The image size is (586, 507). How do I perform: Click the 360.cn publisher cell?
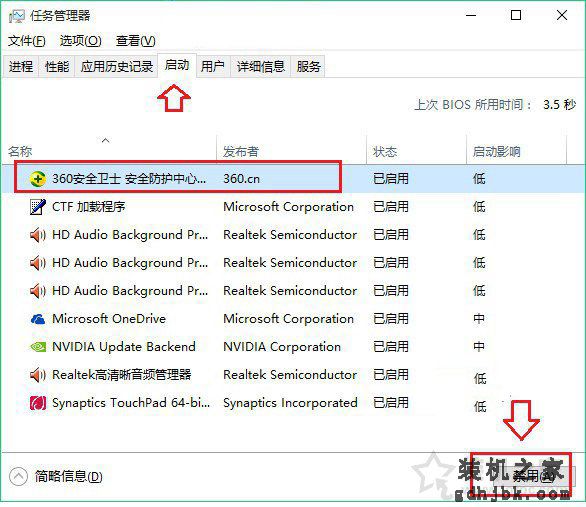tap(241, 179)
